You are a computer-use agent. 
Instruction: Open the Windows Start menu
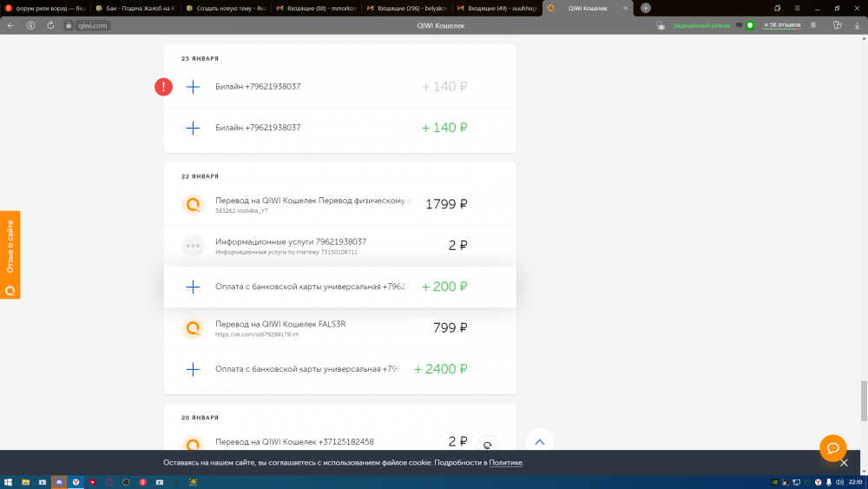[8, 482]
